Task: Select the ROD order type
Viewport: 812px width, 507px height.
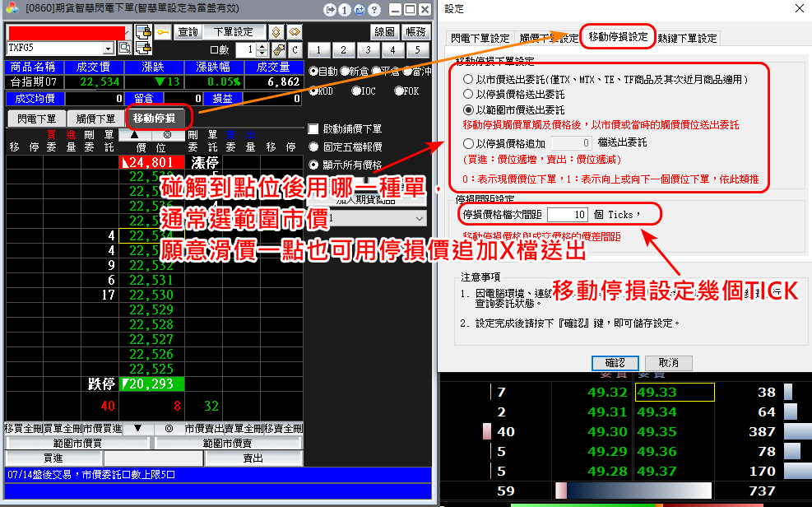Action: tap(313, 91)
